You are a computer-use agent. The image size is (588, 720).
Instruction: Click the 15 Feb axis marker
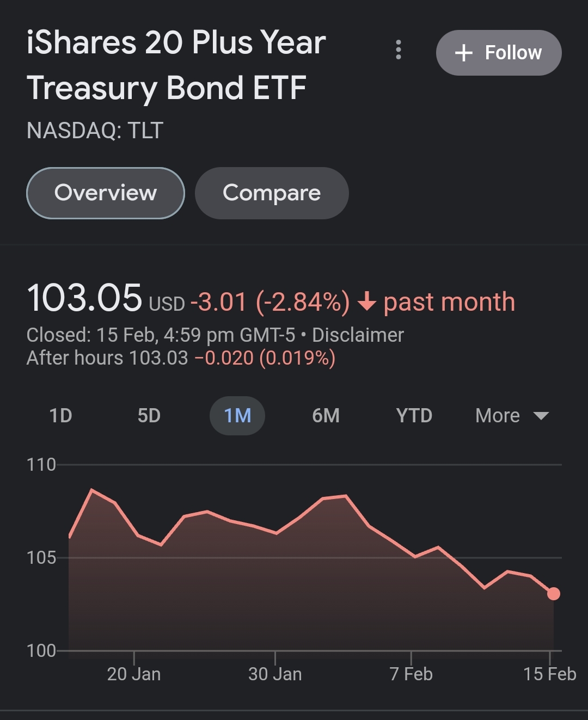point(550,674)
